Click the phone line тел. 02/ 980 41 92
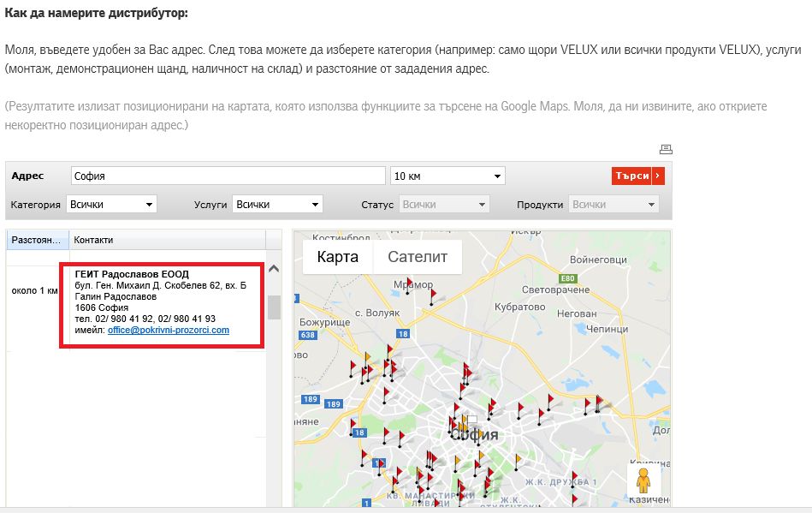Image resolution: width=812 pixels, height=513 pixels. coord(145,319)
